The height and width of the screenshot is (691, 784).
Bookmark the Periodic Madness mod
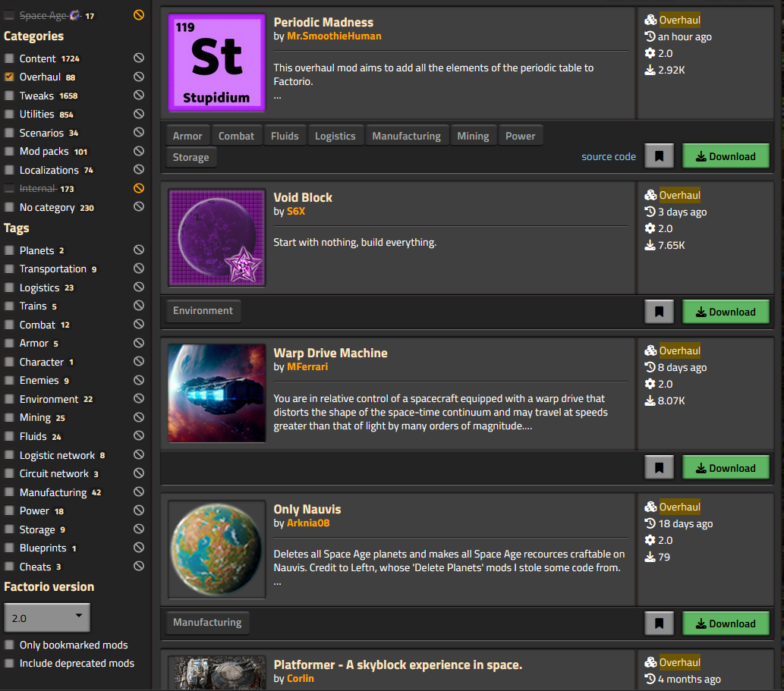click(x=659, y=156)
